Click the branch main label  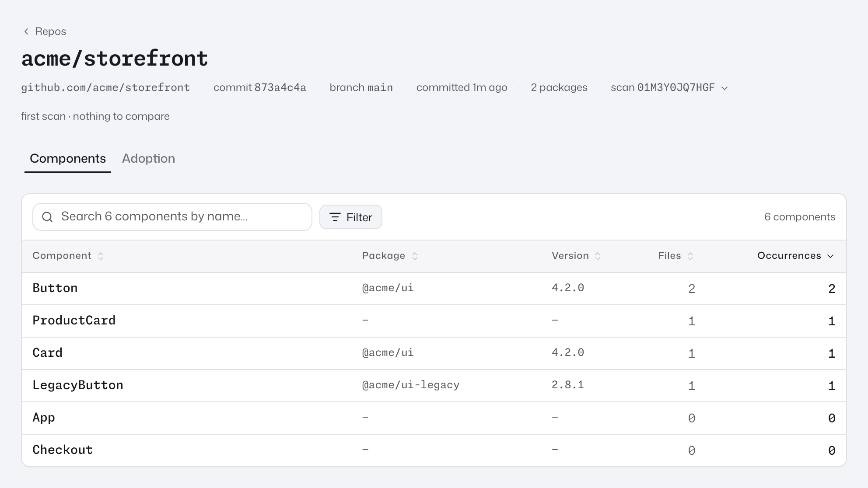coord(361,87)
